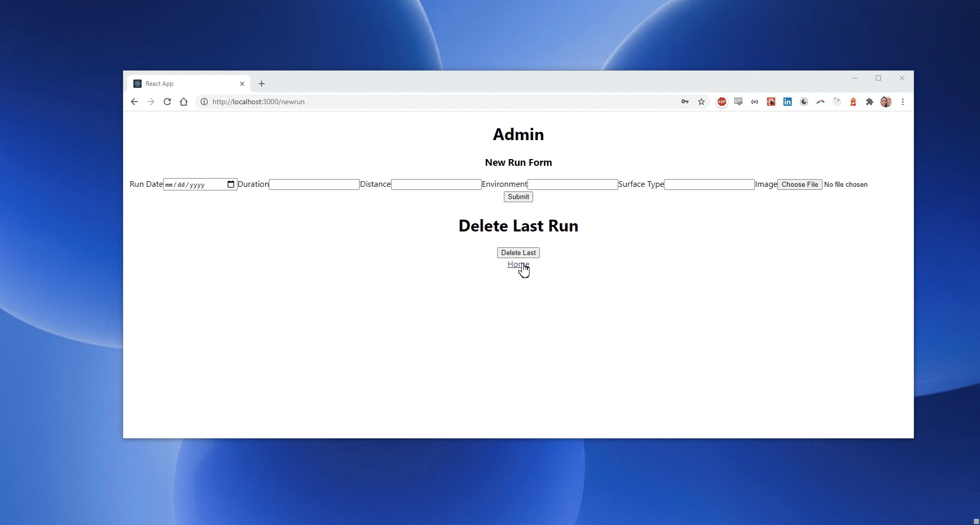
Task: Click into the Surface Type input field
Action: 709,184
